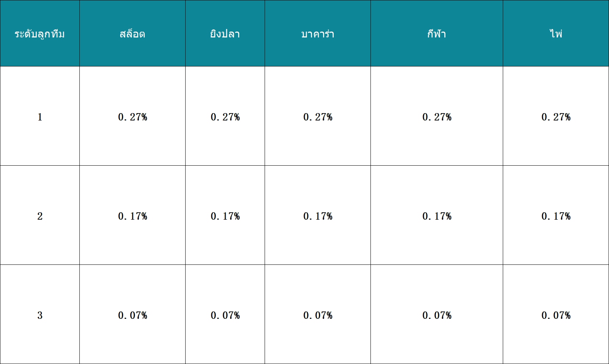This screenshot has width=609, height=364.
Task: Select the 0.17% cell under ไพ่
Action: pos(556,215)
